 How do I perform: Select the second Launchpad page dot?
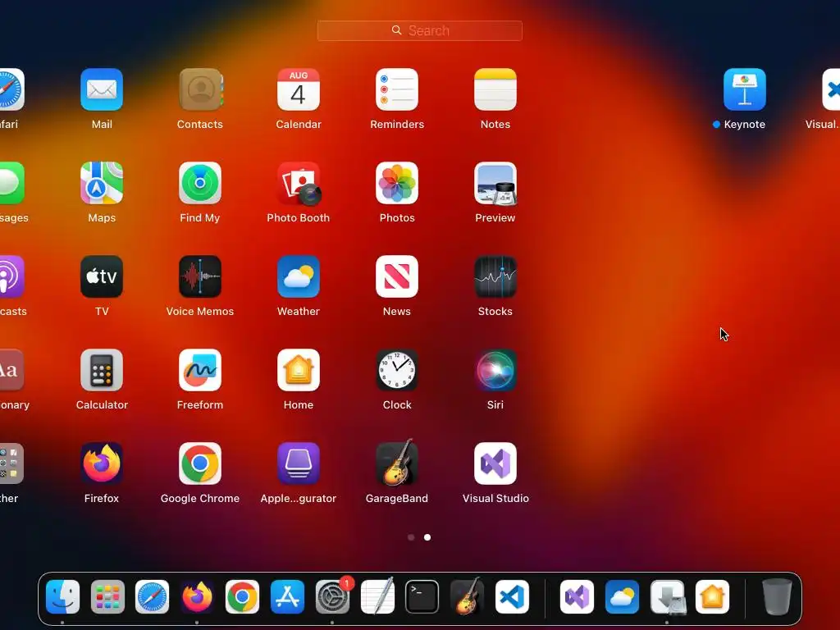coord(427,537)
